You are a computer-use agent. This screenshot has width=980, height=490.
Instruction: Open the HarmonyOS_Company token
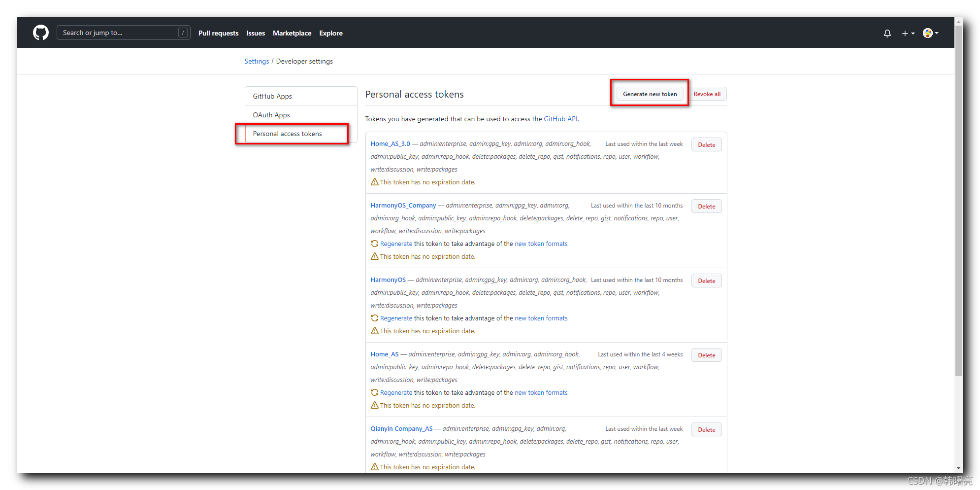click(x=403, y=205)
